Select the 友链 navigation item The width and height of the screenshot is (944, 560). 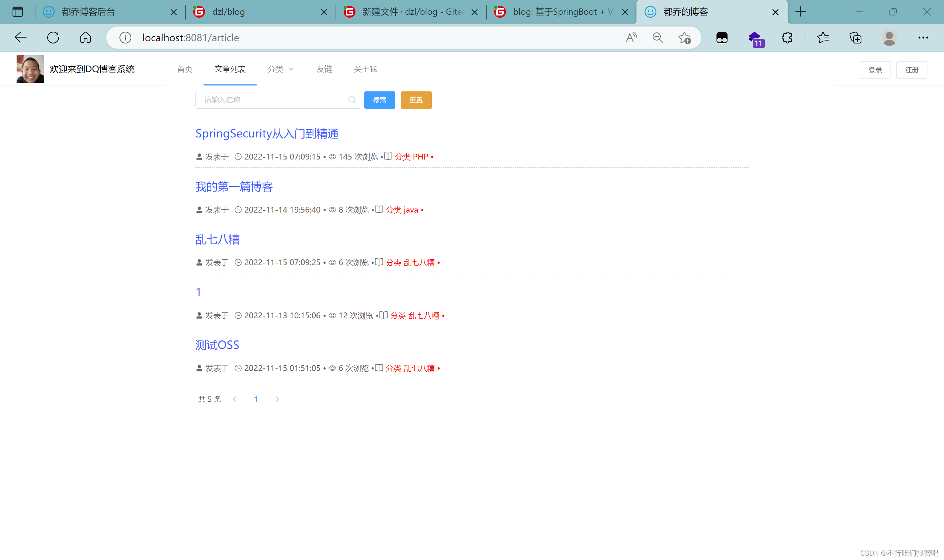[324, 69]
